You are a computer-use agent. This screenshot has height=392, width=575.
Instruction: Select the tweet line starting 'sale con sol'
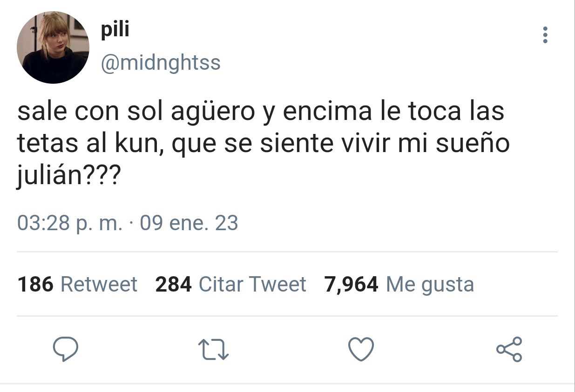point(261,113)
